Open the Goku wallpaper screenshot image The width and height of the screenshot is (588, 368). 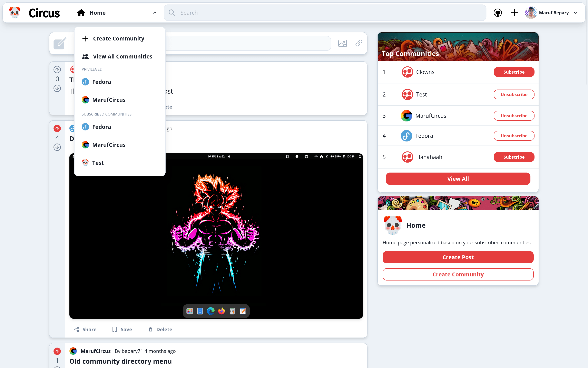coord(216,236)
